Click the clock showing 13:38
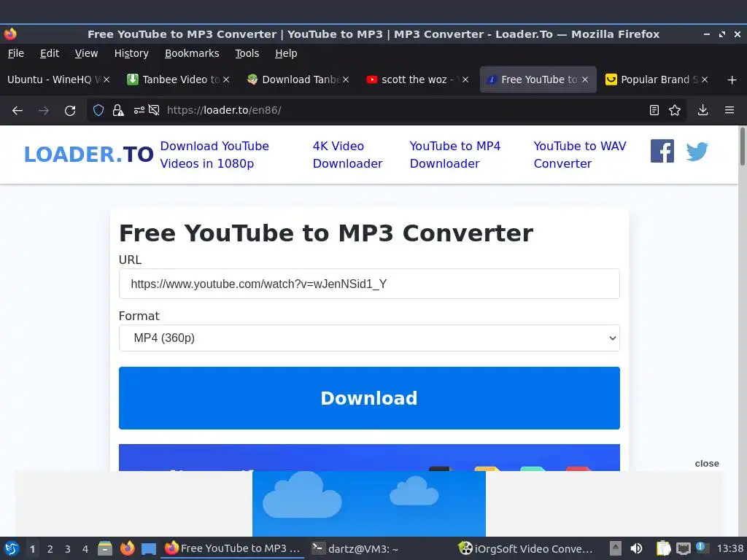Viewport: 747px width, 560px height. point(729,548)
